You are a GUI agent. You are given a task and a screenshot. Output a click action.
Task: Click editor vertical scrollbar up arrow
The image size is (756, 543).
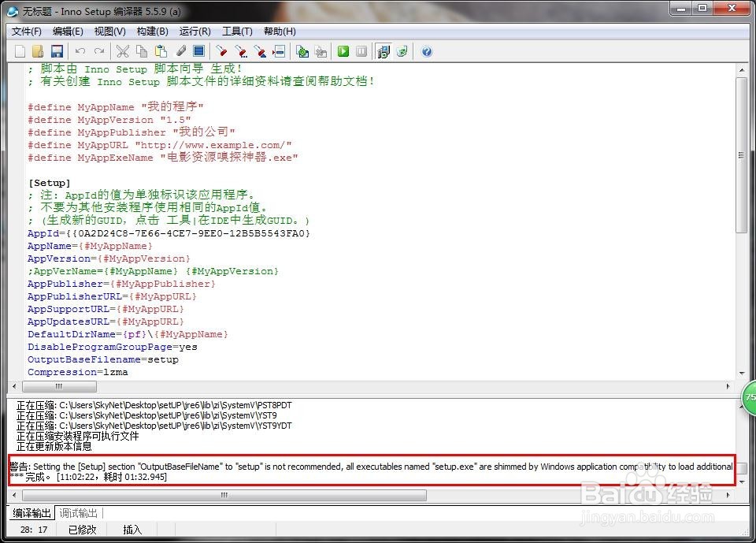[x=742, y=70]
